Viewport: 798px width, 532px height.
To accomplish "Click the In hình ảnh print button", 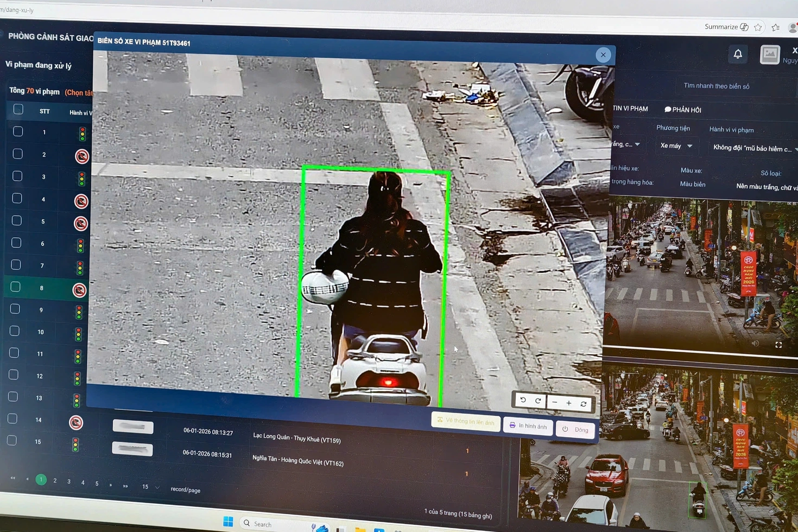I will click(528, 426).
